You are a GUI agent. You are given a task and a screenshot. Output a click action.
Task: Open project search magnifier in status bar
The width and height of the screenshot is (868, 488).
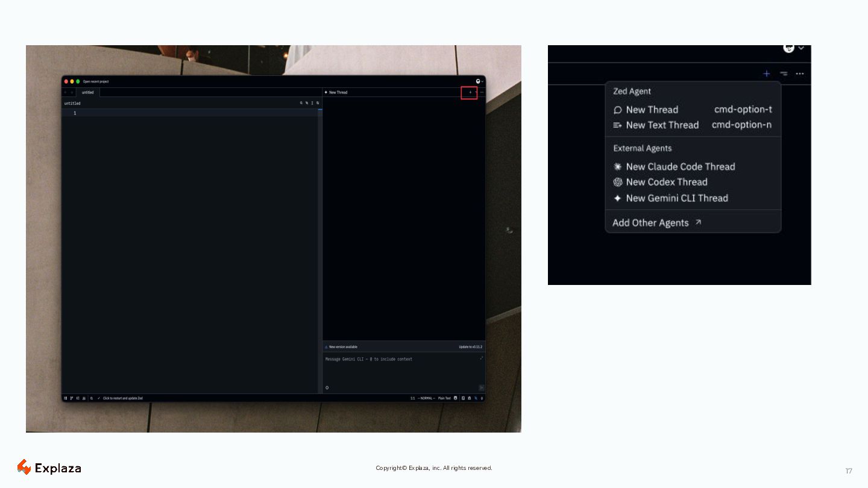[x=92, y=398]
